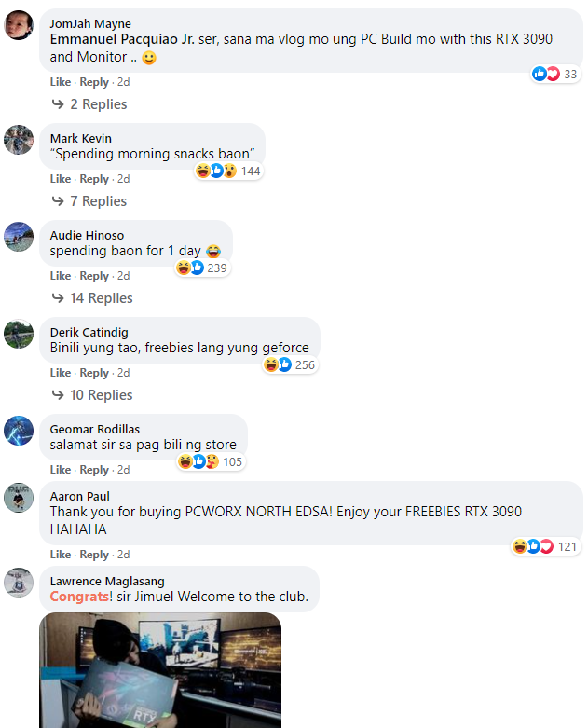The height and width of the screenshot is (728, 588).
Task: Click Aaron Paul's profile avatar
Action: click(19, 498)
